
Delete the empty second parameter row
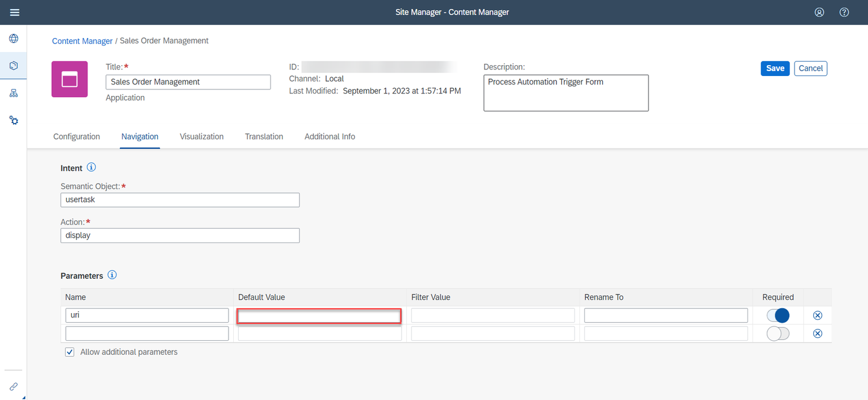tap(817, 334)
